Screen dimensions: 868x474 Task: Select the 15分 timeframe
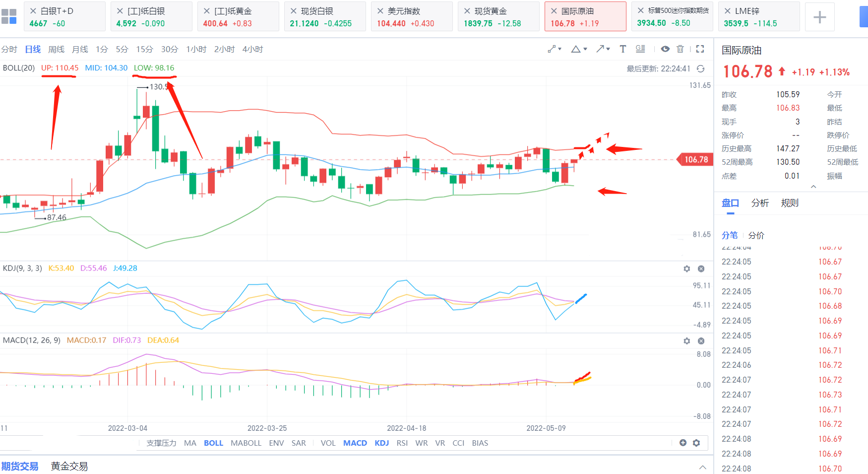pyautogui.click(x=144, y=49)
